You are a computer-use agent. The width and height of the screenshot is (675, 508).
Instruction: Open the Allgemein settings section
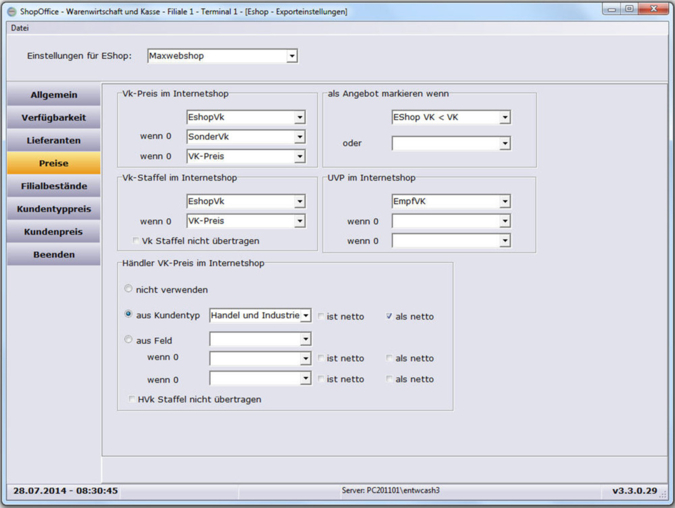pos(54,95)
